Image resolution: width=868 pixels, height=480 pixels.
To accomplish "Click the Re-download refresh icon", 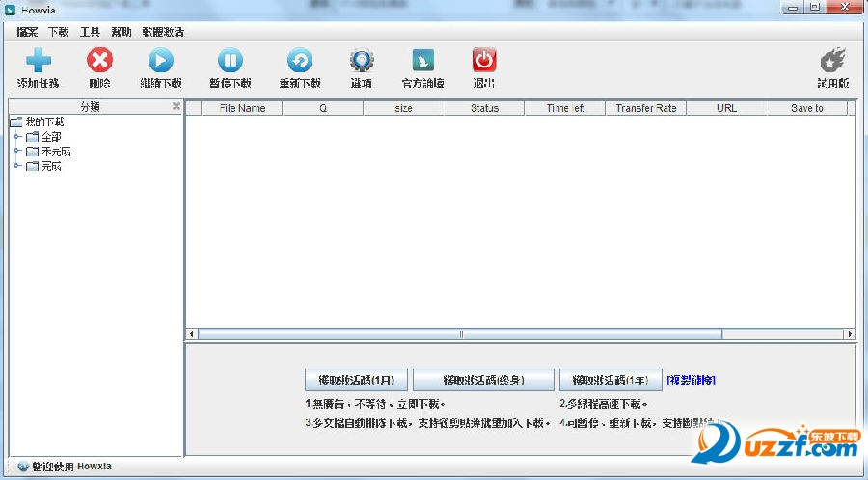I will [x=300, y=61].
